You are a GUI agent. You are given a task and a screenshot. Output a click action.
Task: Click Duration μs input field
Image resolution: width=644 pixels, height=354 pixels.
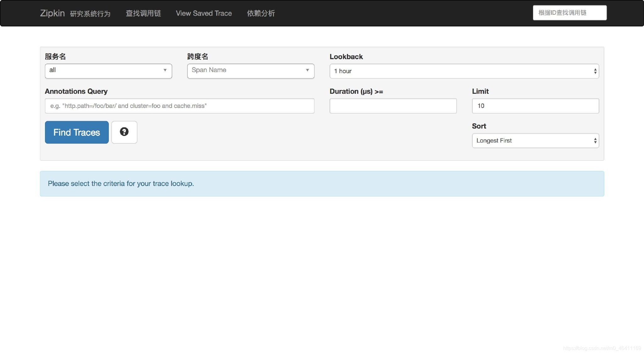pyautogui.click(x=393, y=105)
